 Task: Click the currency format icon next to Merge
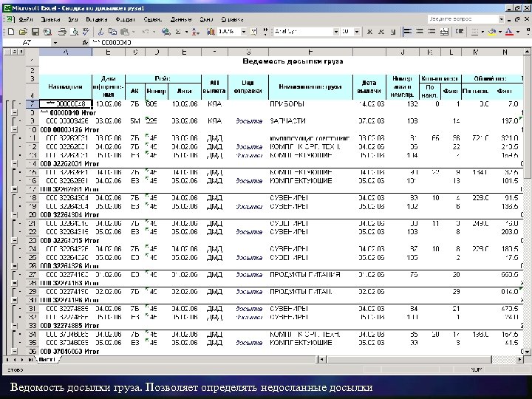coord(460,32)
